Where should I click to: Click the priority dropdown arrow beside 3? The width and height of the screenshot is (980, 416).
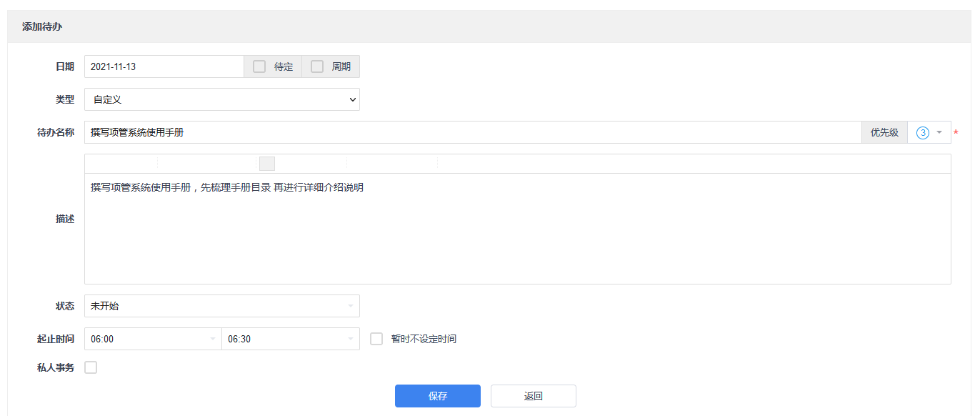pos(939,133)
